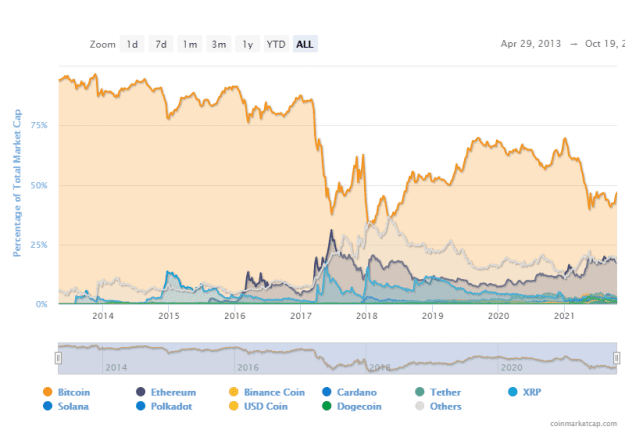This screenshot has width=625, height=430.
Task: Click the right navigator range handle
Action: click(x=616, y=358)
